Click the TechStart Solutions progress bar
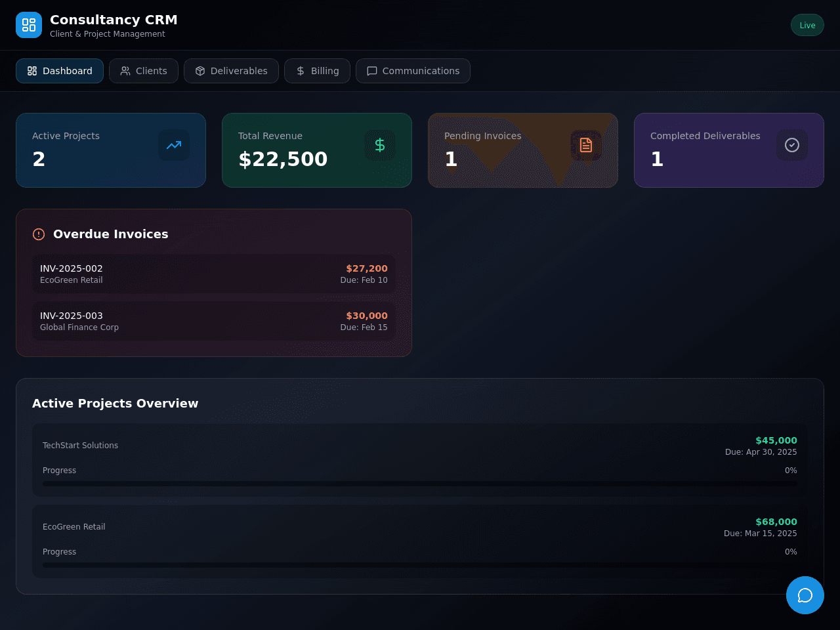Viewport: 840px width, 630px height. tap(420, 484)
